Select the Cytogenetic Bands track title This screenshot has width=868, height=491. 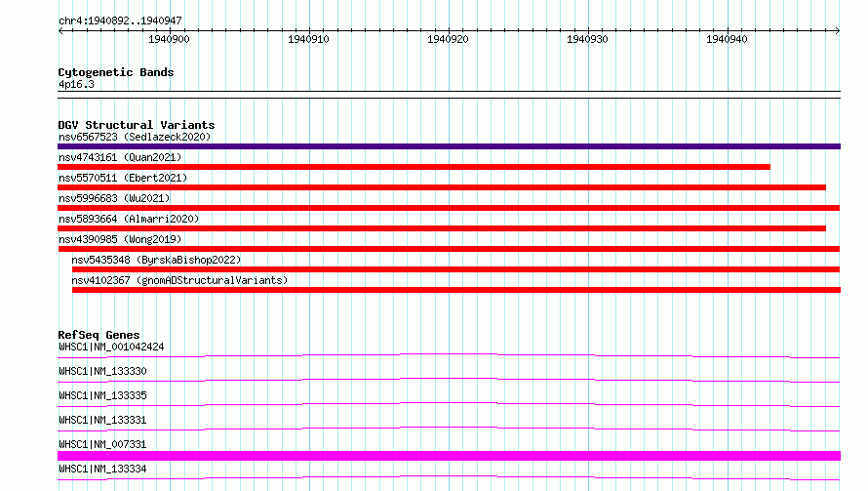click(x=116, y=72)
